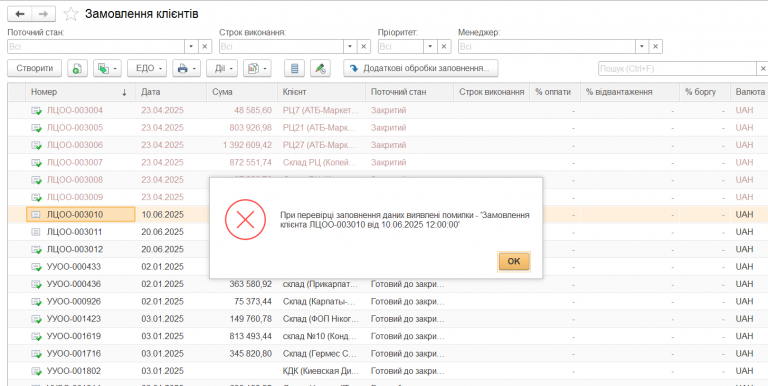
Task: Clear the Пріоритет filter with X
Action: [444, 47]
